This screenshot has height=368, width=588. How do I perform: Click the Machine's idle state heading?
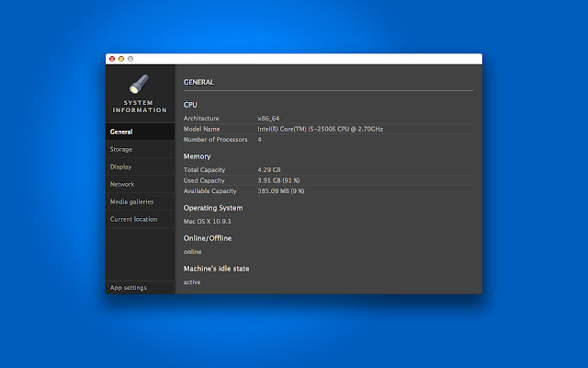217,269
